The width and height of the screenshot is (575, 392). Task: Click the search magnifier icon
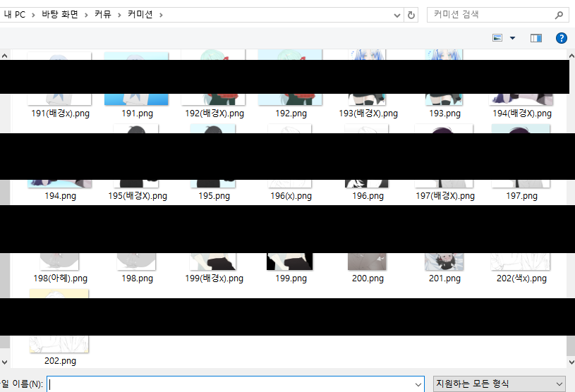coord(559,15)
